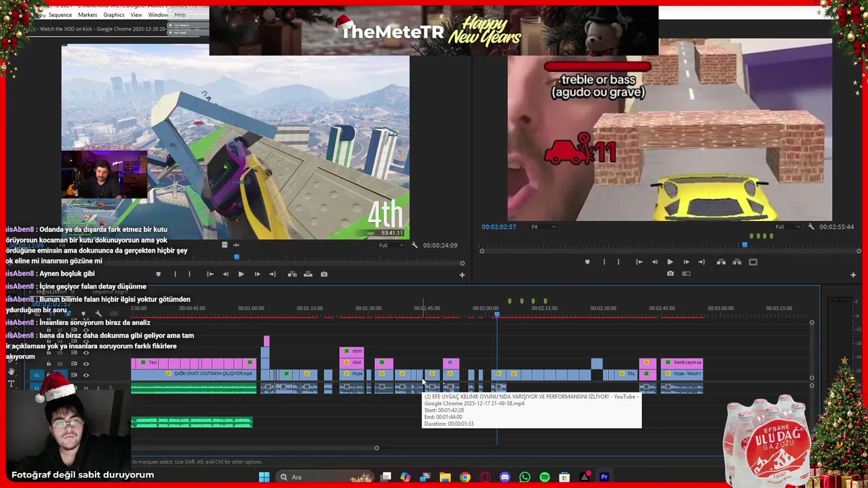The width and height of the screenshot is (868, 488).
Task: Open Premiere Pro taskbar icon
Action: point(604,477)
